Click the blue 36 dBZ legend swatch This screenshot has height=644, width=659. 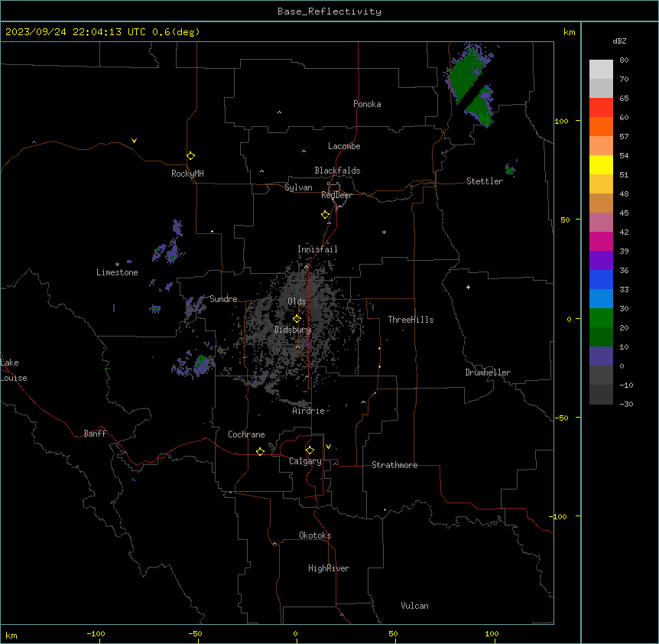coord(601,279)
